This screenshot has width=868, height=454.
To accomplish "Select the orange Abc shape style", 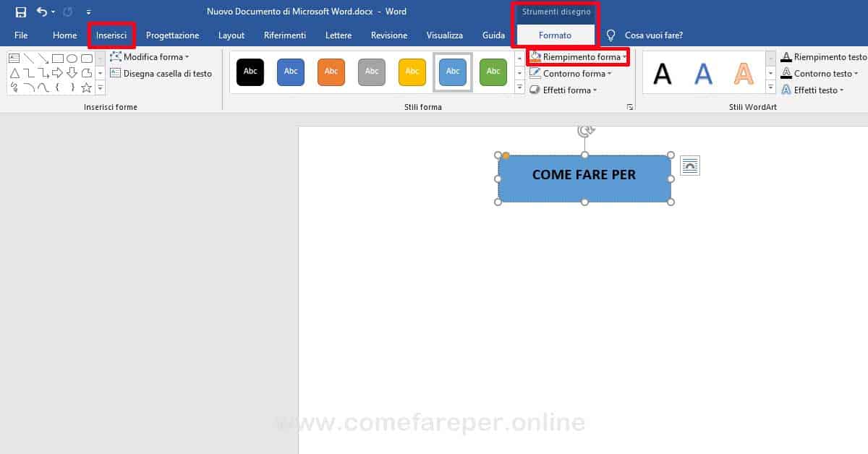I will click(331, 72).
